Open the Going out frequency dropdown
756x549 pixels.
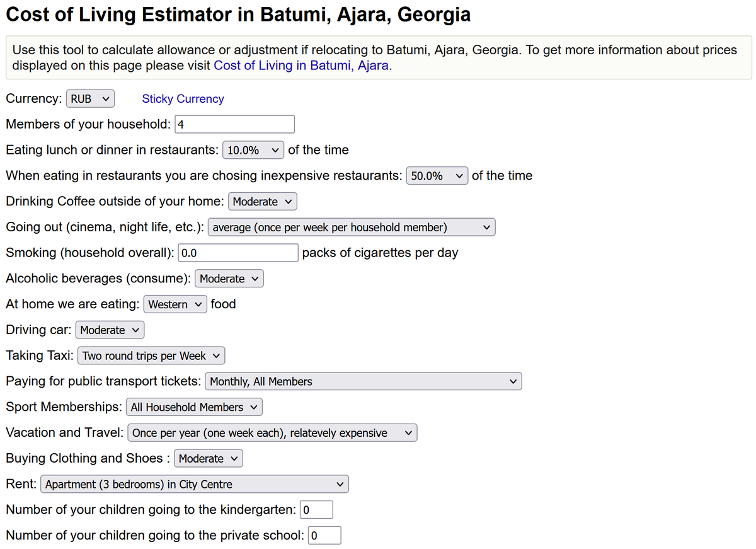click(351, 228)
